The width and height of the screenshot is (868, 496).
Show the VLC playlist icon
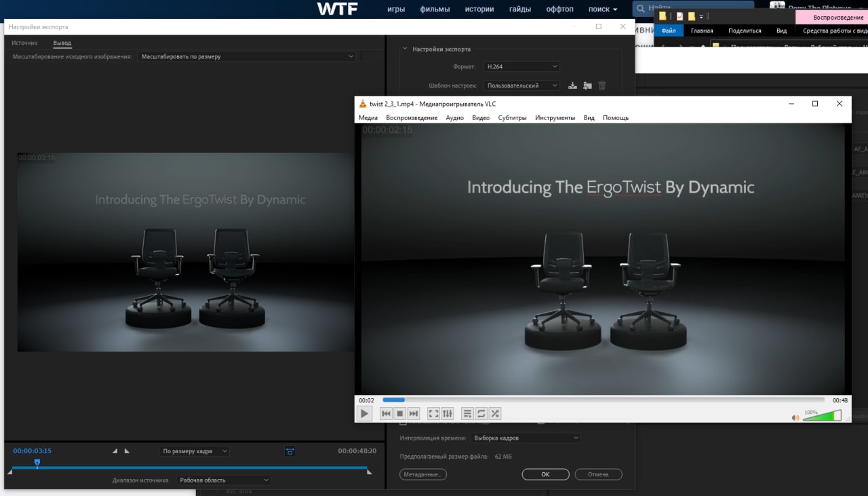467,413
